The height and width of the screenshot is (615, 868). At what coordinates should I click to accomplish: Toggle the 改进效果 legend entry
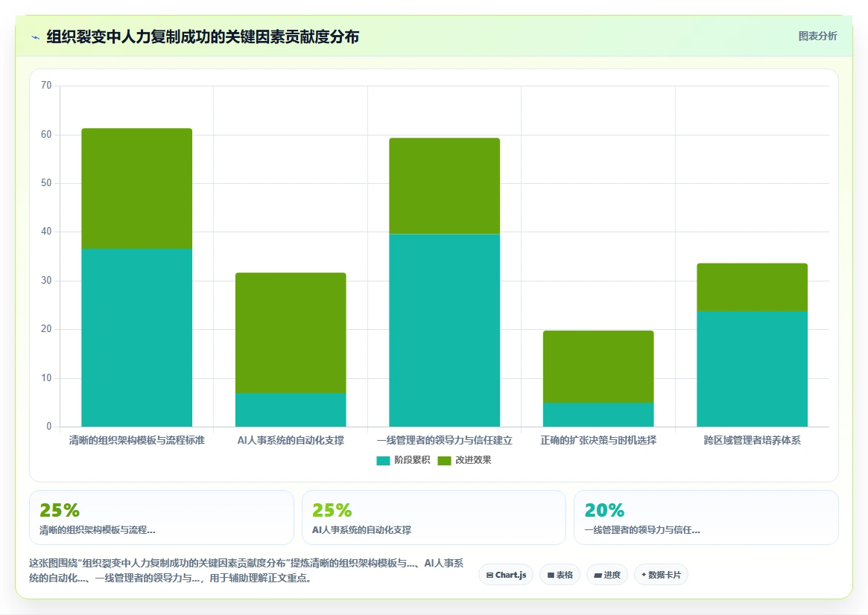tap(464, 460)
